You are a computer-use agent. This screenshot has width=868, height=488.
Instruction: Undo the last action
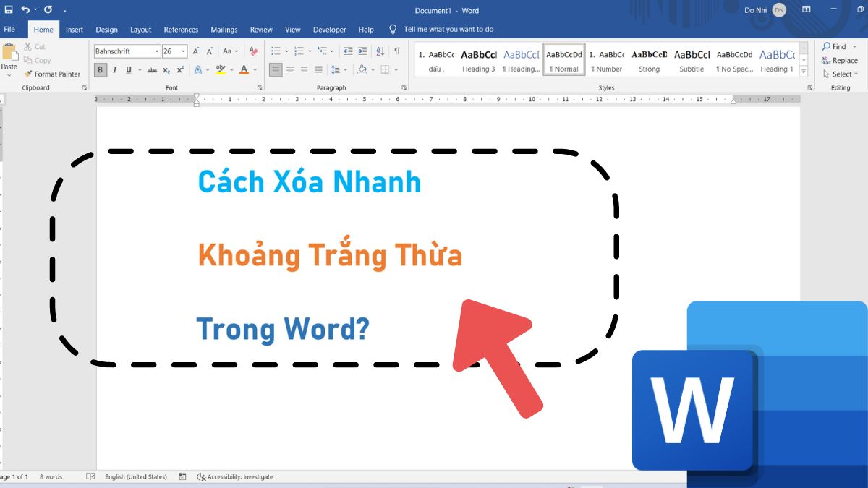pyautogui.click(x=25, y=10)
